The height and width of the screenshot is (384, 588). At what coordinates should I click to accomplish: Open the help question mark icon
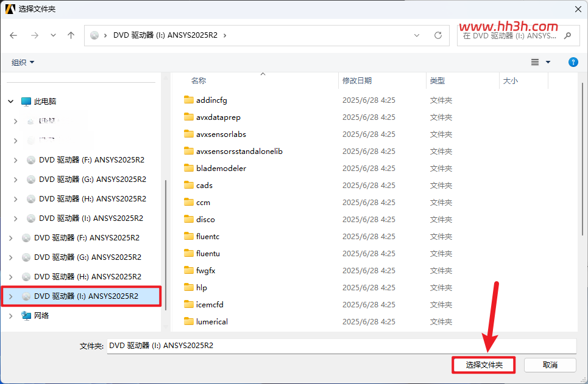[573, 62]
